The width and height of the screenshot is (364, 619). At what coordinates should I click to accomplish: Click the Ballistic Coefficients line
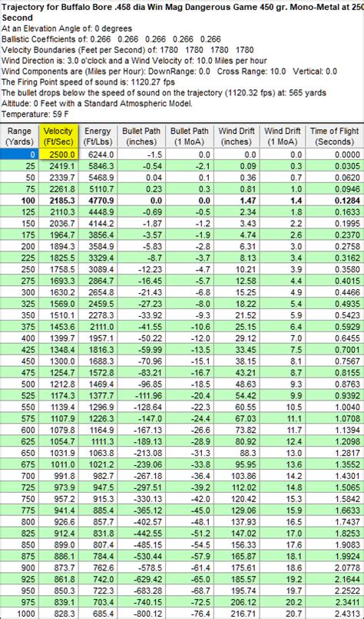[x=111, y=39]
